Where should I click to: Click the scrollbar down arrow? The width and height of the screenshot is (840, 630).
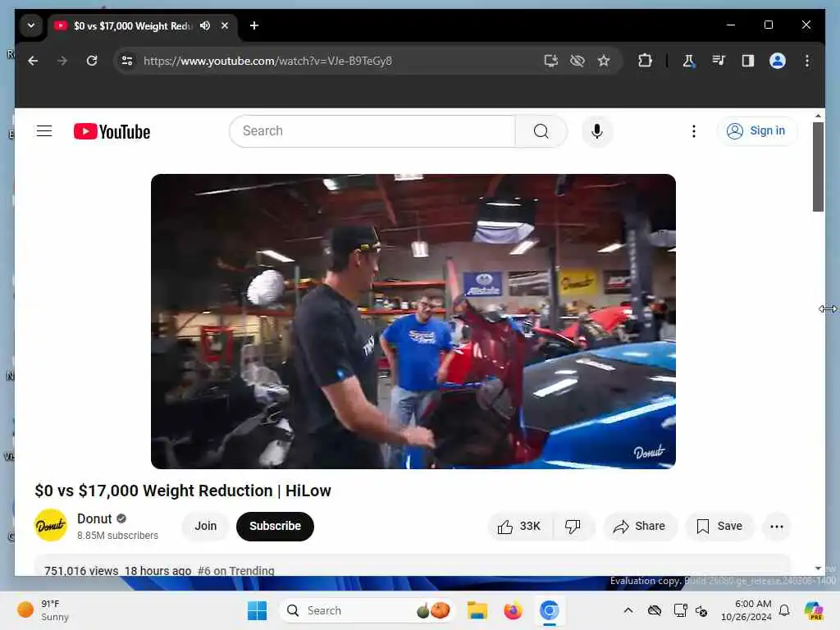(818, 568)
